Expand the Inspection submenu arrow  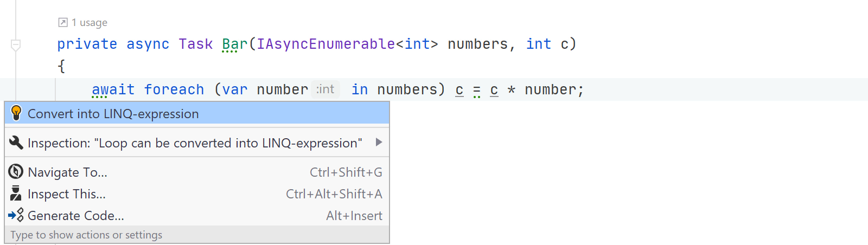(x=379, y=142)
